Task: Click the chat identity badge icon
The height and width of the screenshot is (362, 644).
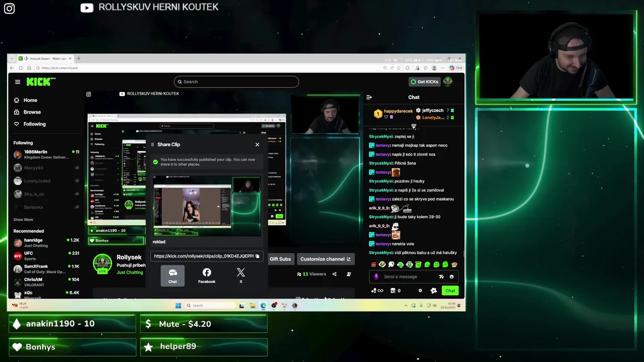Action: click(434, 291)
